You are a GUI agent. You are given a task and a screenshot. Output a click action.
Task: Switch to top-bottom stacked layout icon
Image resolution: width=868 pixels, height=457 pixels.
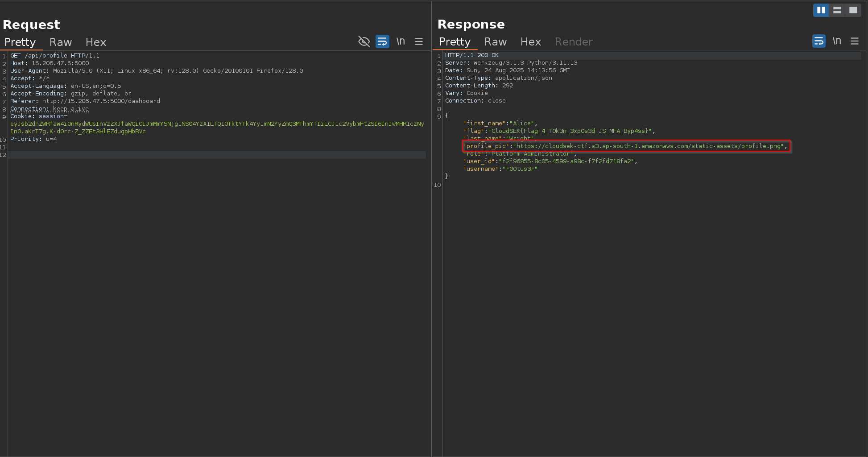[837, 10]
